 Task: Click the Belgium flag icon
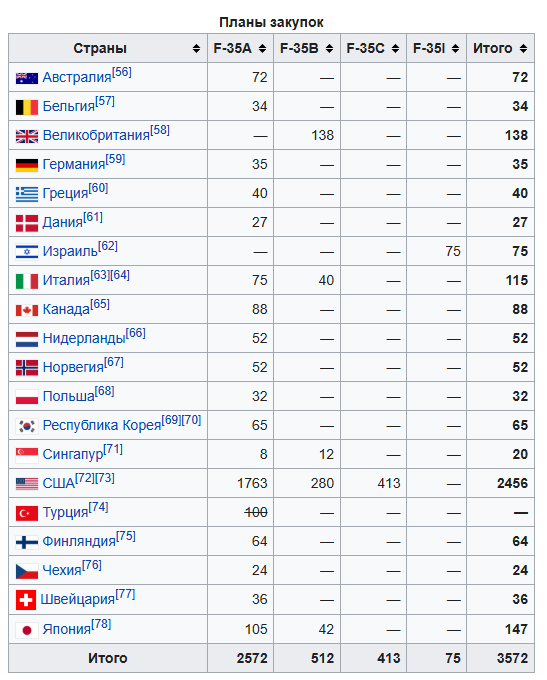27,107
